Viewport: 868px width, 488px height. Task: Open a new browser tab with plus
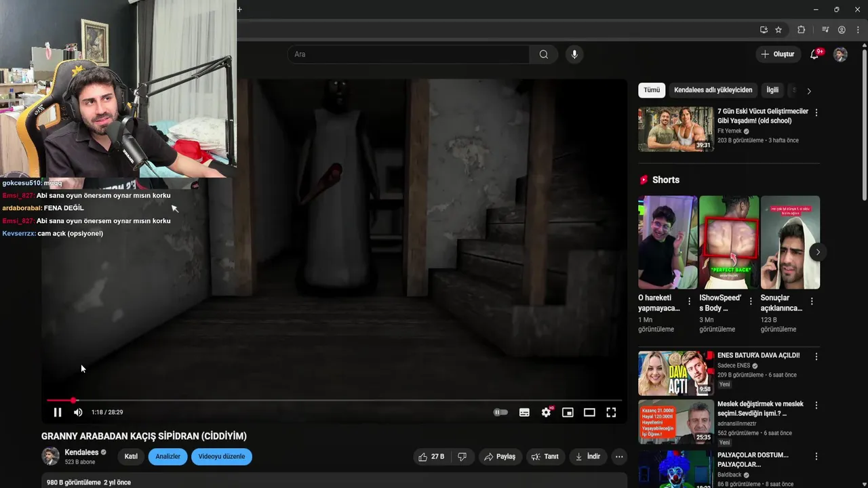click(239, 9)
